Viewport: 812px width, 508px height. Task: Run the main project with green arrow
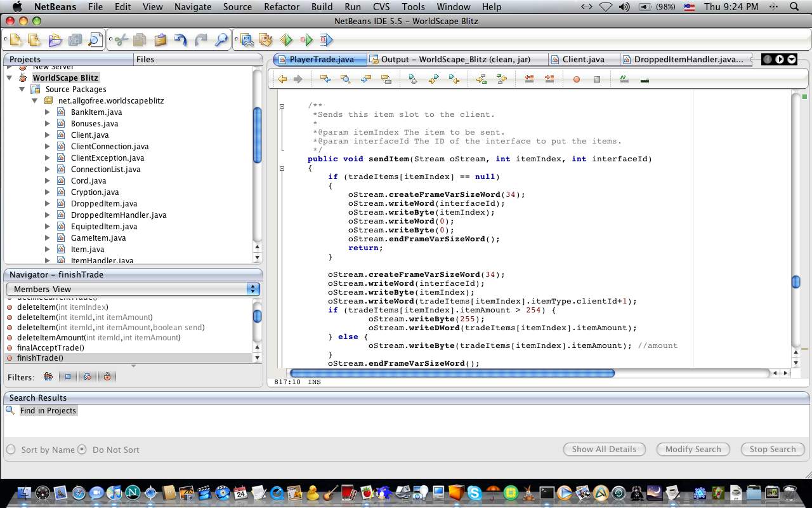(x=286, y=40)
